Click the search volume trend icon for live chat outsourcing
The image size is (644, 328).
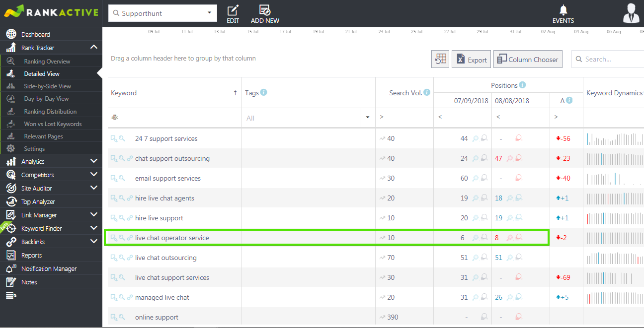pyautogui.click(x=382, y=258)
